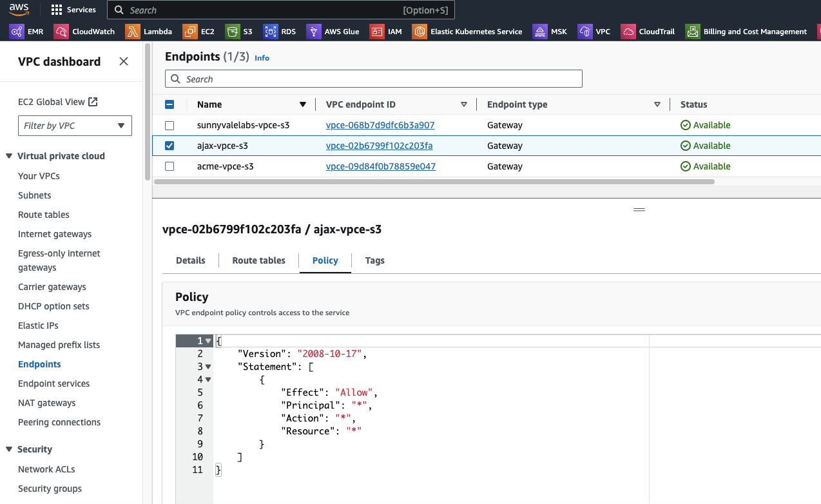
Task: Check the sunnyvalelabs-vpce-s3 row checkbox
Action: tap(169, 125)
